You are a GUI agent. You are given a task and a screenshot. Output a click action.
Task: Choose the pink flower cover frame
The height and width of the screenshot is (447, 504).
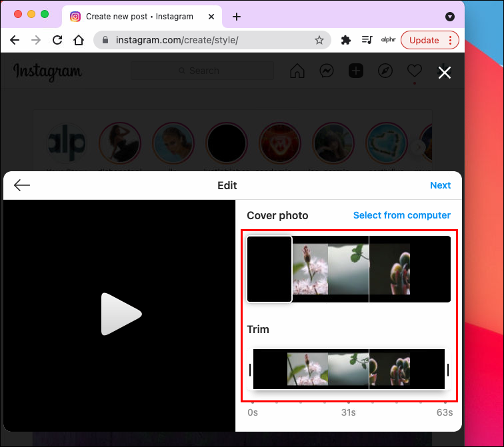[x=310, y=269]
